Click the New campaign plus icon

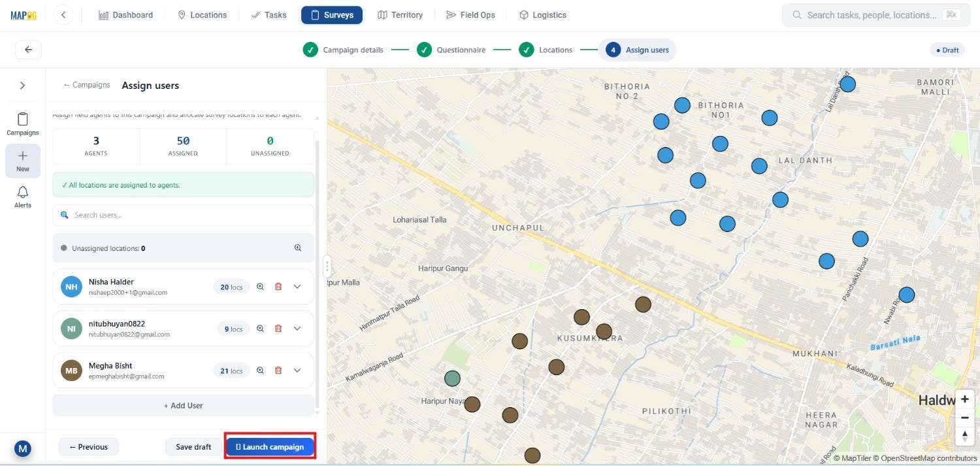click(23, 161)
